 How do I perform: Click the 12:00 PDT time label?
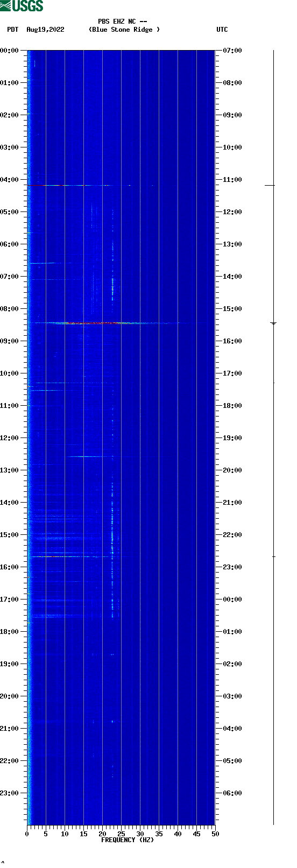tap(9, 438)
